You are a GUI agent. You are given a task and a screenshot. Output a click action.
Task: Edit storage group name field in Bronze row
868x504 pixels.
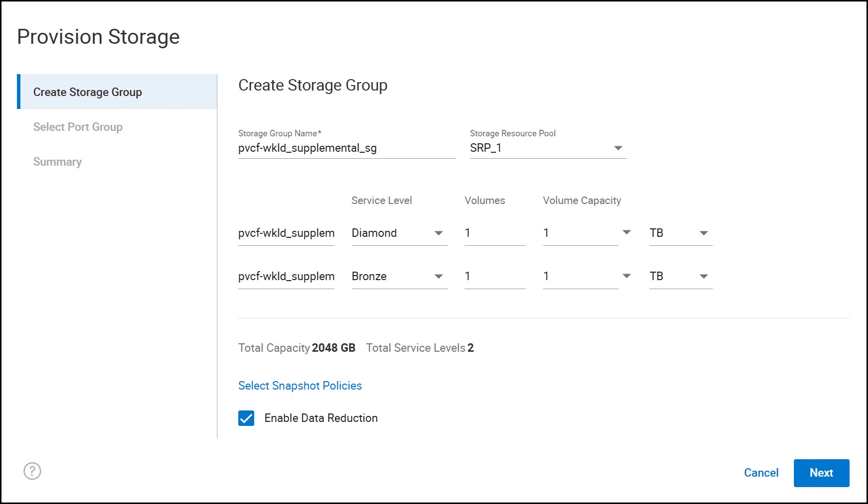pos(286,276)
